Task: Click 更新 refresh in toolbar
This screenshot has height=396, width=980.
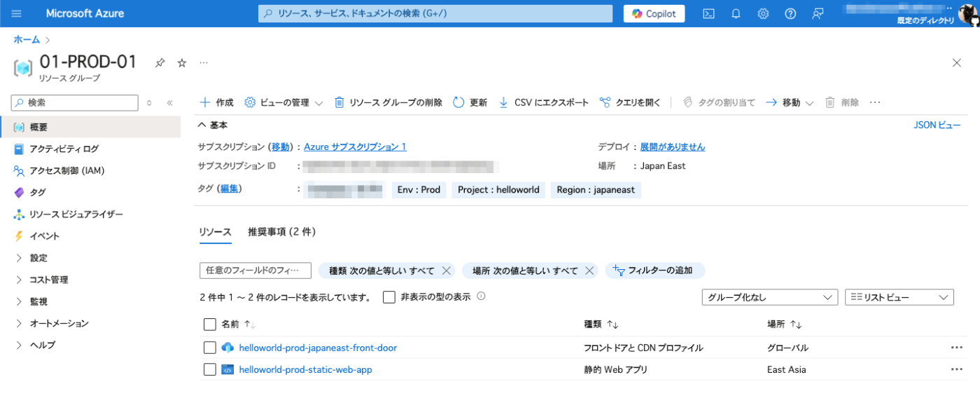Action: [x=470, y=102]
